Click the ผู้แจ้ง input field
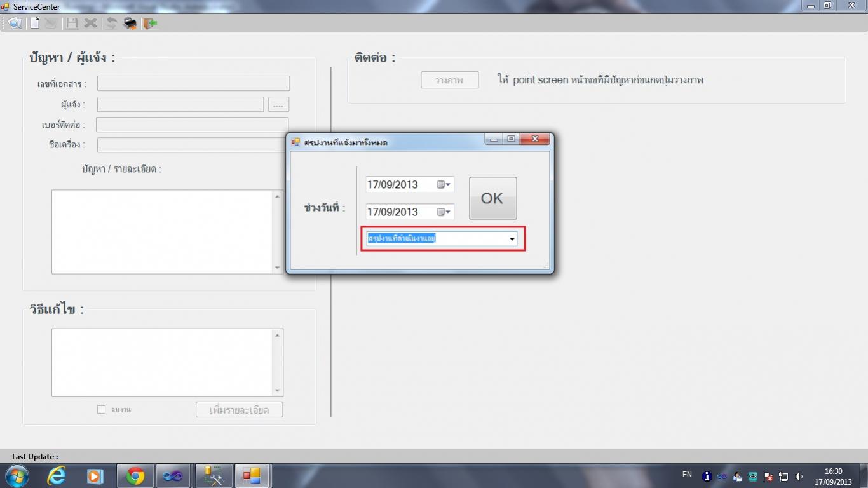 pyautogui.click(x=180, y=104)
